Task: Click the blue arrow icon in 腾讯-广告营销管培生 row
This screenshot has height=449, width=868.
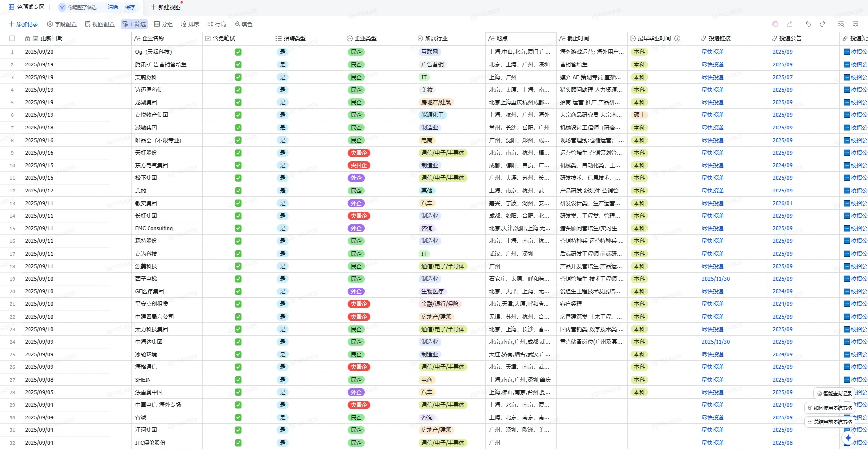Action: tap(847, 64)
